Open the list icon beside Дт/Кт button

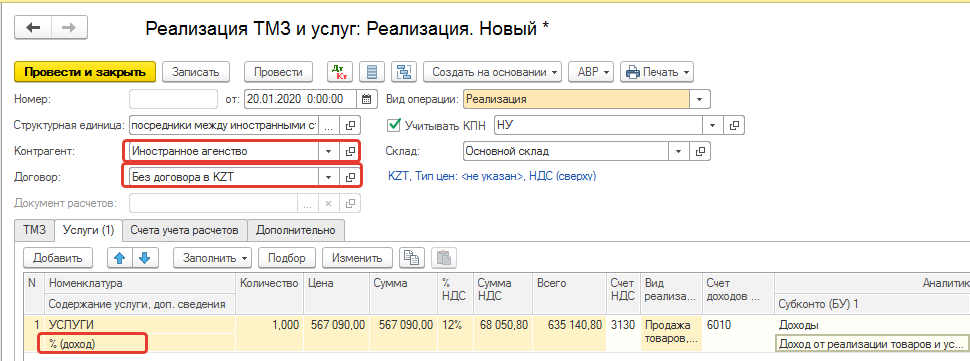coord(372,72)
